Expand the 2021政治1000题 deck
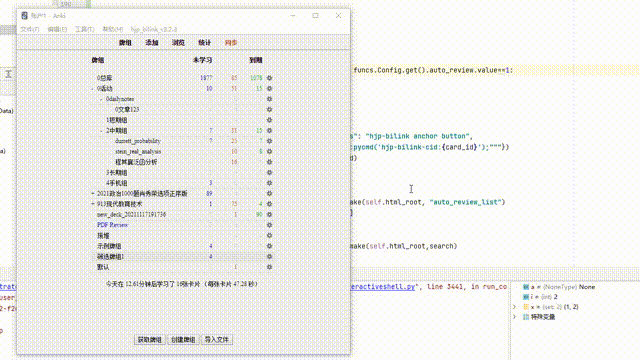Image resolution: width=640 pixels, height=360 pixels. pos(93,193)
